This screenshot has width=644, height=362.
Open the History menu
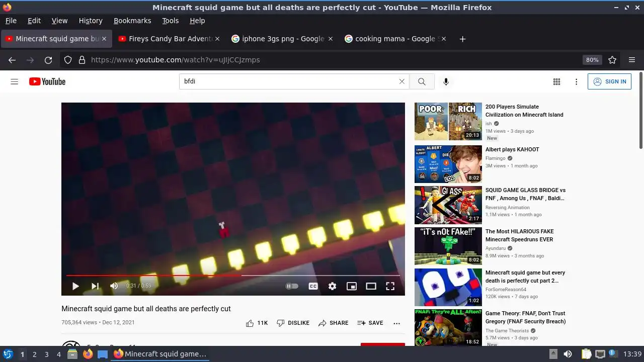tap(91, 21)
